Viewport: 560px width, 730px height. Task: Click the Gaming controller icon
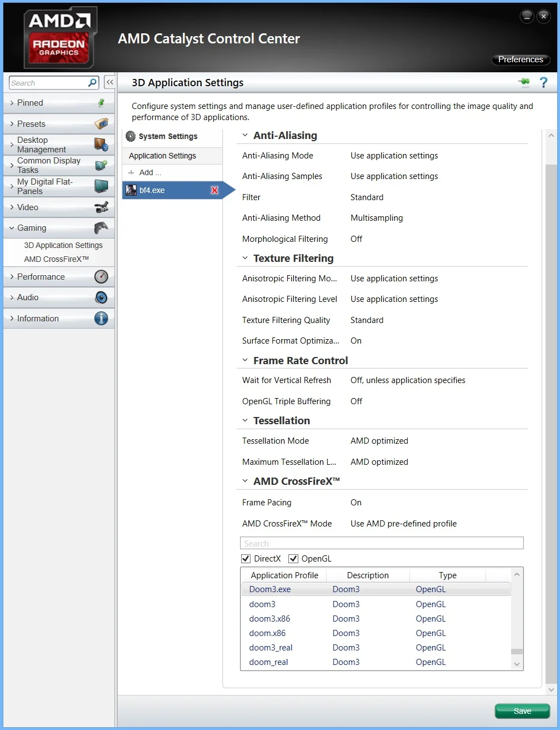coord(101,227)
